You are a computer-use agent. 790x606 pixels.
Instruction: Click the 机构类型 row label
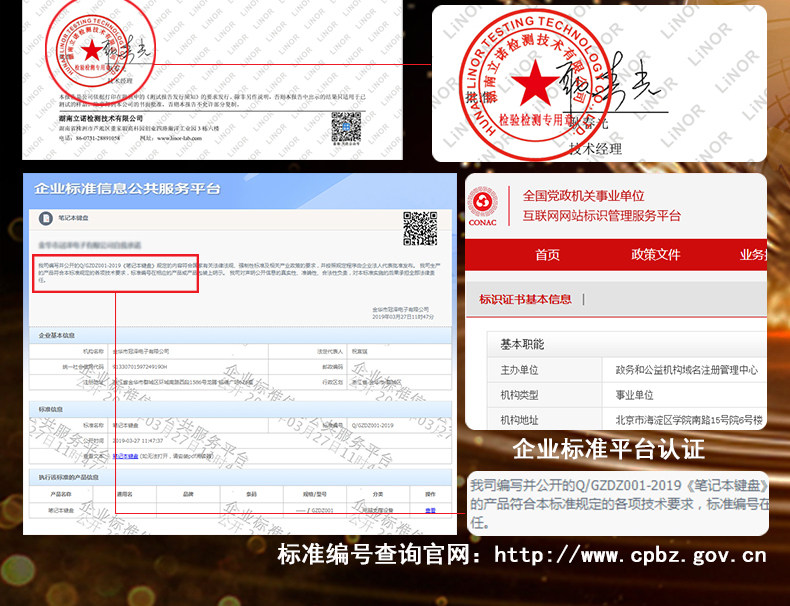pos(519,395)
